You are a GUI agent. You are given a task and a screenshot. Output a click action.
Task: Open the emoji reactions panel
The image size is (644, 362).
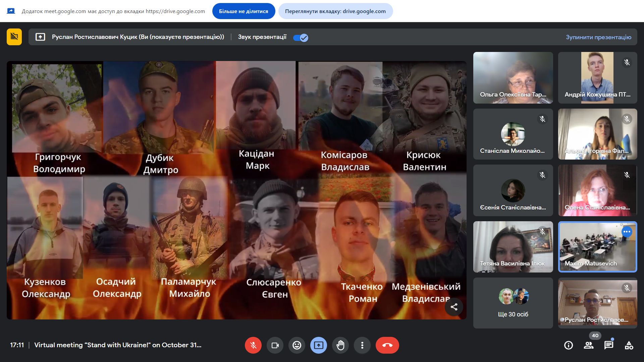297,345
